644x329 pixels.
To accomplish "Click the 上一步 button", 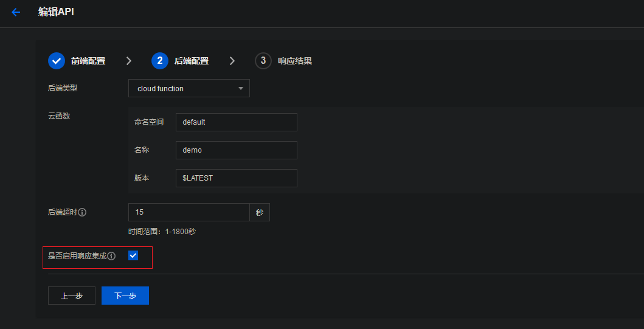I will 72,296.
